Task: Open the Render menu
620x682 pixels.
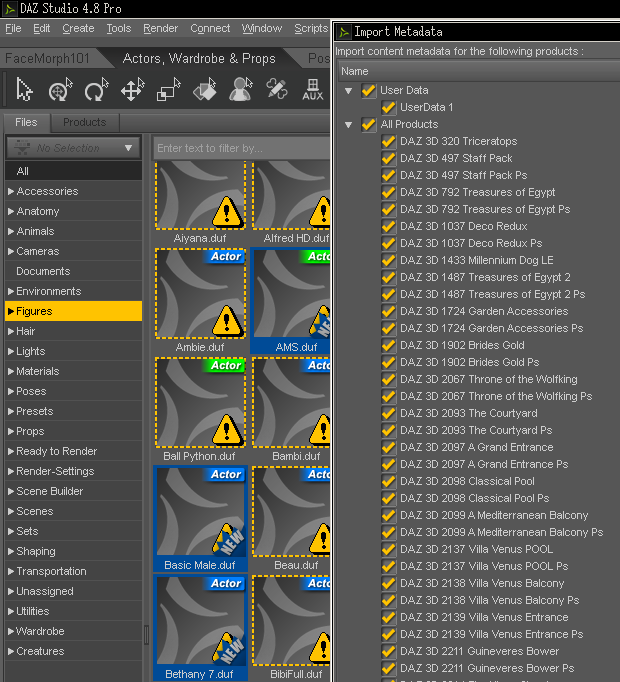Action: point(161,28)
